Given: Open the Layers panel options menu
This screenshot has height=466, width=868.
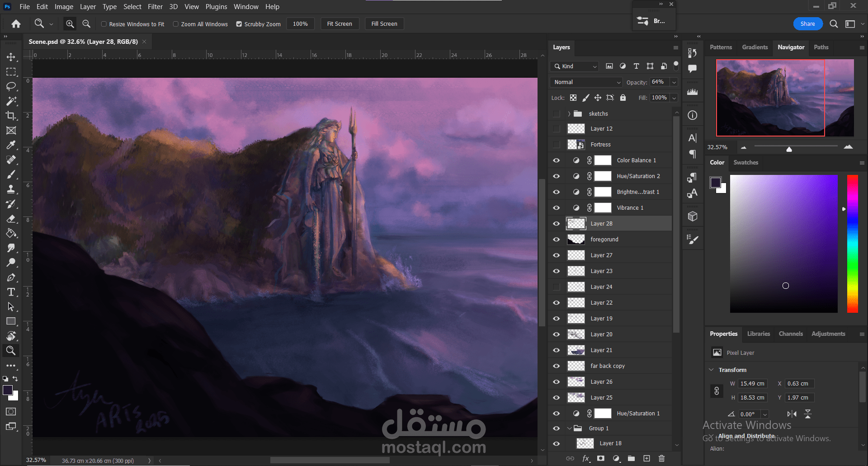Looking at the screenshot, I should pos(676,47).
